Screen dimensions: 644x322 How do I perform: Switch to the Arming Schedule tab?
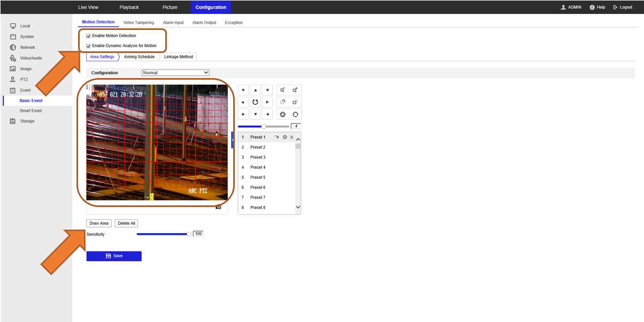click(x=139, y=57)
